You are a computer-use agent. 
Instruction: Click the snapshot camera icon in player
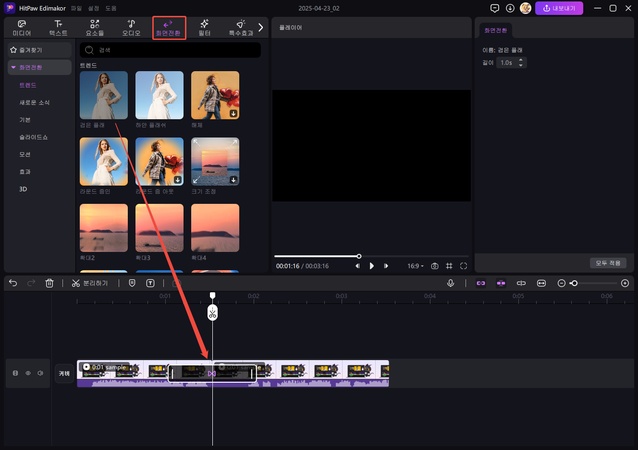pos(435,266)
